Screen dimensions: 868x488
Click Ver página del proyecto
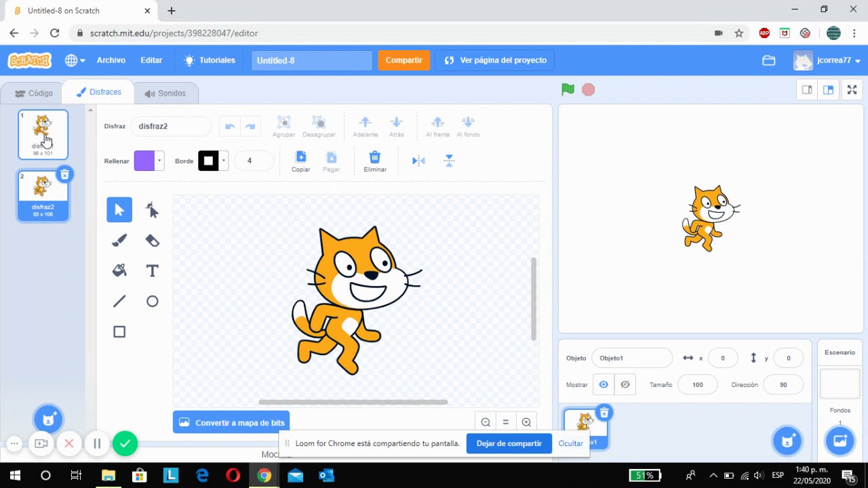point(496,60)
